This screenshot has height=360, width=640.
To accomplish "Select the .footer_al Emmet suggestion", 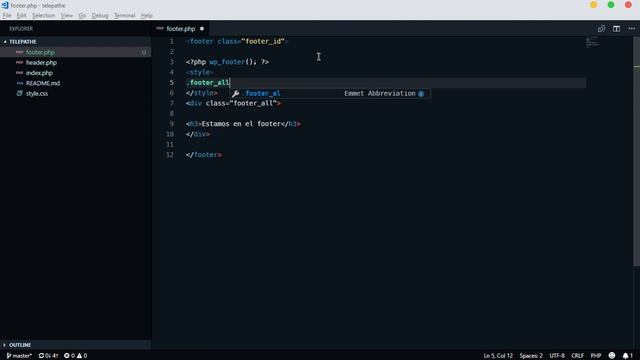I will pos(329,93).
